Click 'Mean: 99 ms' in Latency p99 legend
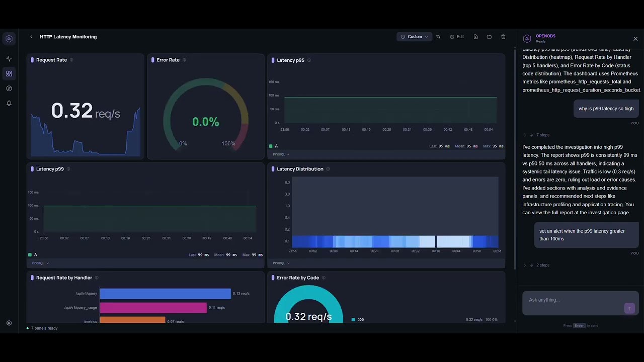 [x=226, y=255]
